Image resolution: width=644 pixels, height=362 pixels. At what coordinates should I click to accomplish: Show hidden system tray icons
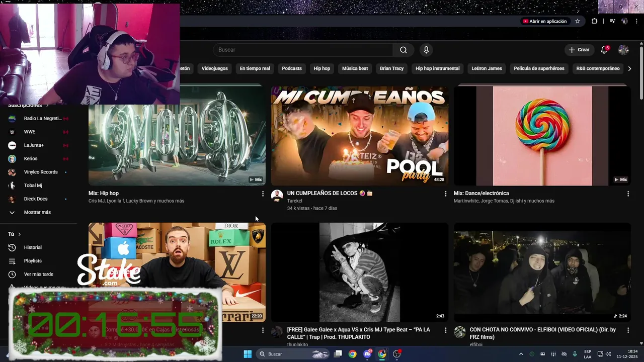point(521,354)
